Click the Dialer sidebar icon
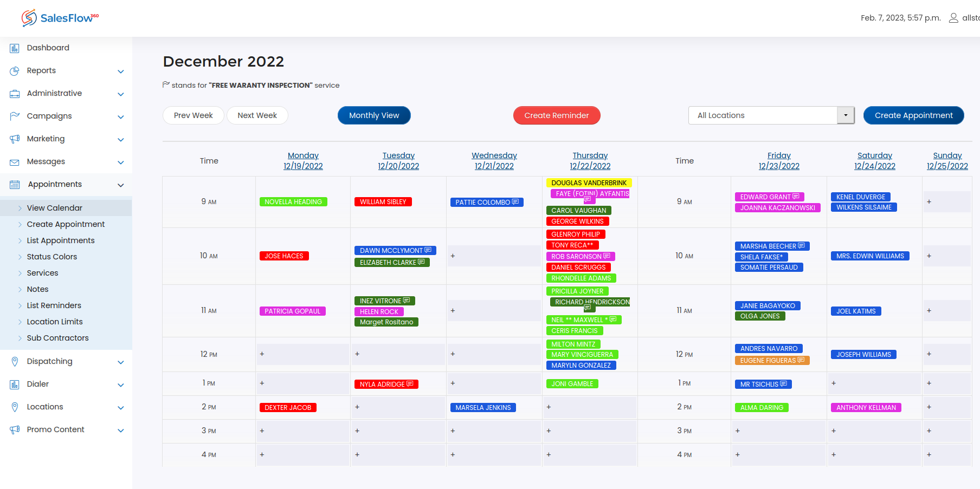Image resolution: width=980 pixels, height=489 pixels. [x=15, y=384]
